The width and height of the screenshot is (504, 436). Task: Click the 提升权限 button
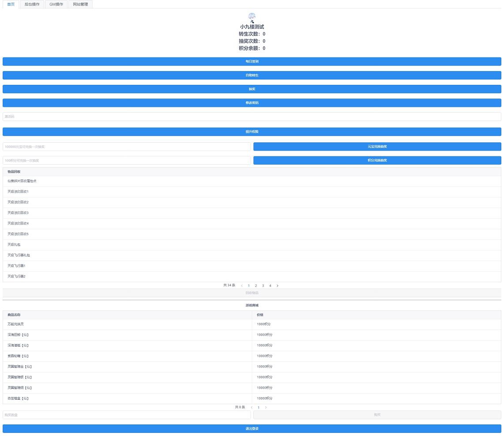pyautogui.click(x=252, y=132)
